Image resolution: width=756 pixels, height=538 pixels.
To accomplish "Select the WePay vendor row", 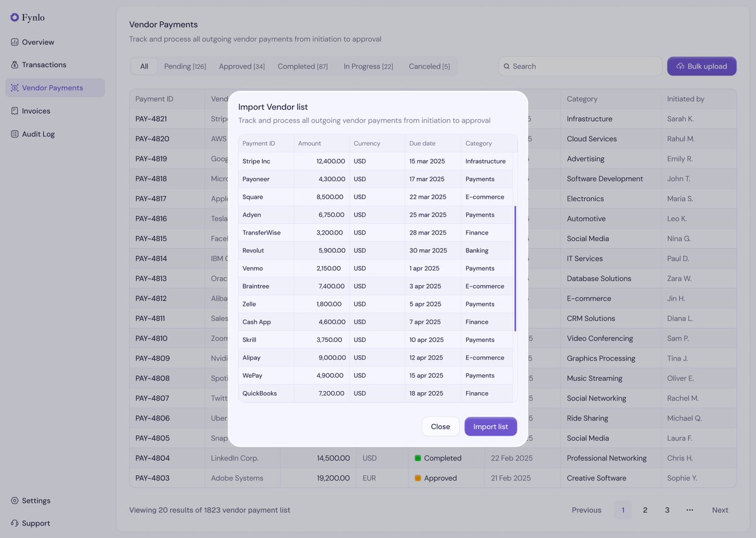I will 376,375.
